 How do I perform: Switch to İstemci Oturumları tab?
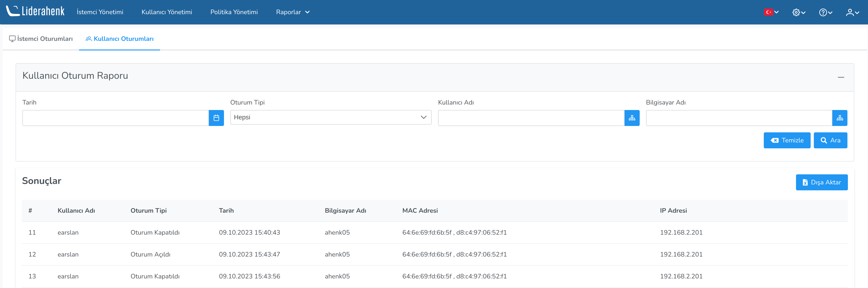click(x=41, y=39)
